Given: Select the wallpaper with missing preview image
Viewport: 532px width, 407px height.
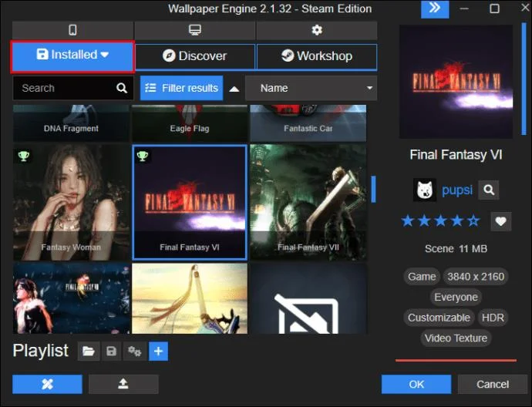Looking at the screenshot, I should [x=308, y=298].
